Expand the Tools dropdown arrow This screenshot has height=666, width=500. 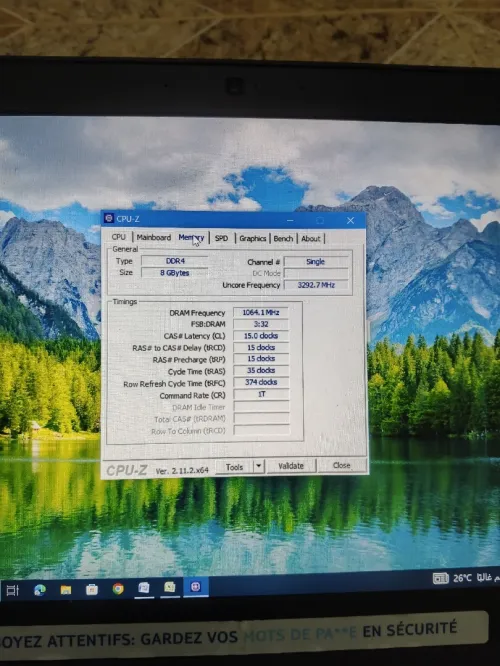click(x=259, y=466)
